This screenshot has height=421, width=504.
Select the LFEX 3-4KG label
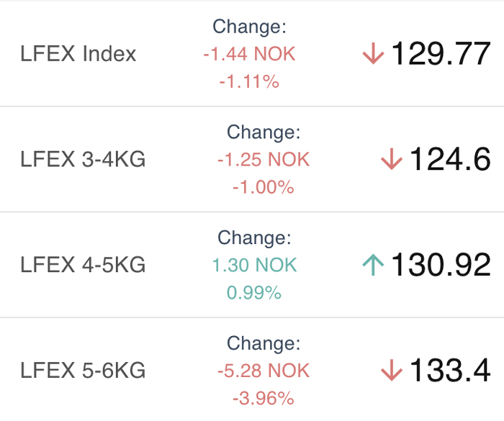click(x=83, y=159)
